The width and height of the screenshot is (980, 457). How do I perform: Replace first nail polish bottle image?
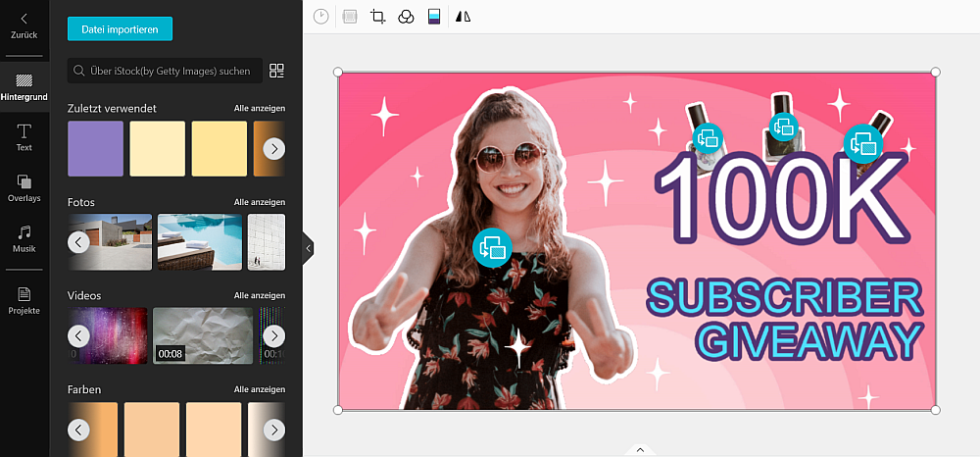coord(708,137)
